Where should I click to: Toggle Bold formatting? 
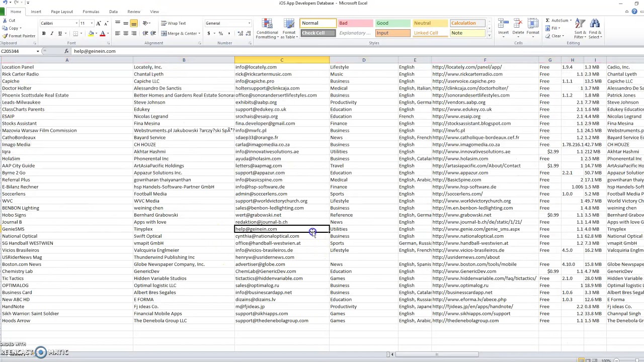pyautogui.click(x=44, y=33)
